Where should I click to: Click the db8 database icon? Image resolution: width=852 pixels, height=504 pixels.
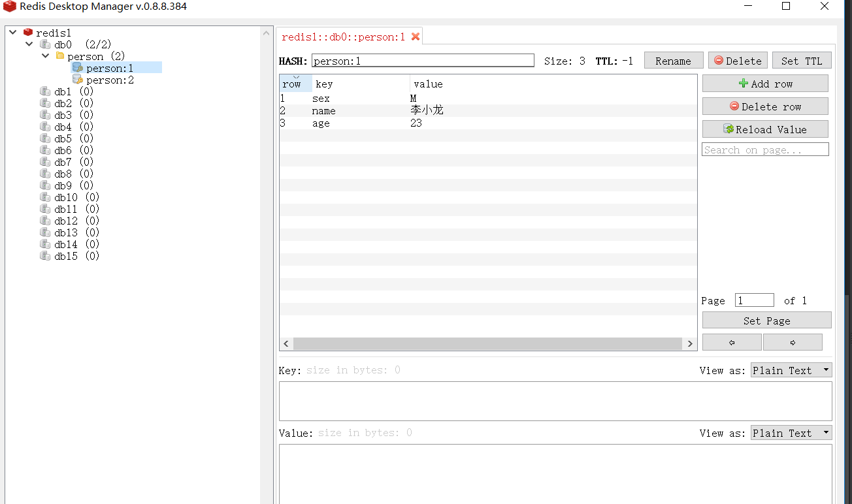[45, 174]
